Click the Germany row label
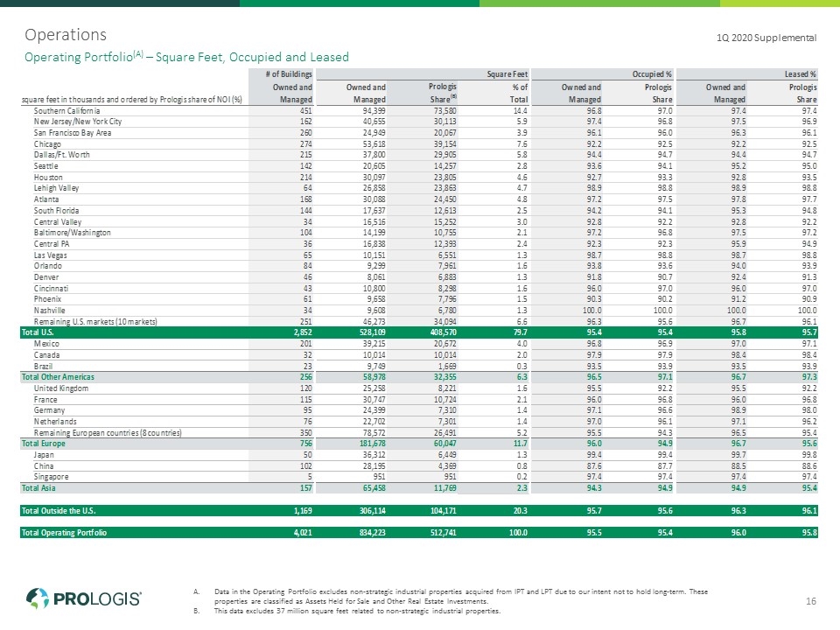The height and width of the screenshot is (630, 840). pos(49,410)
